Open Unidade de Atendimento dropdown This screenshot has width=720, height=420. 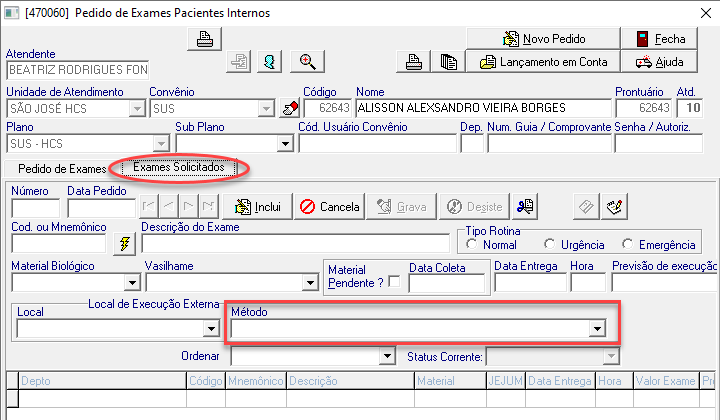[x=136, y=109]
